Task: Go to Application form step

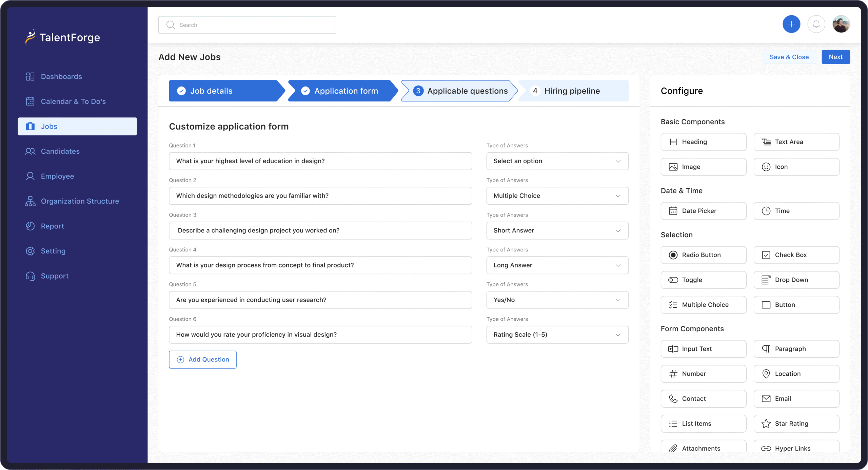Action: point(342,91)
